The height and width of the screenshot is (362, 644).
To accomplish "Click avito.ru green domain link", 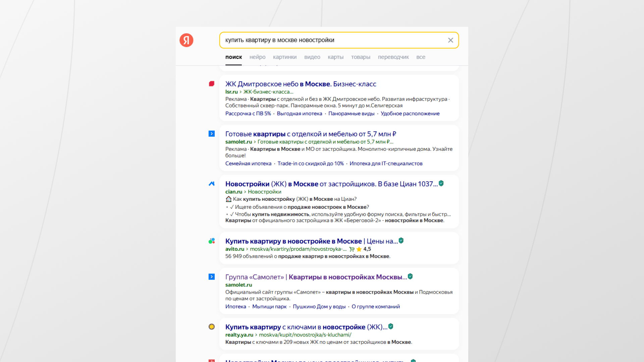I will point(235,249).
